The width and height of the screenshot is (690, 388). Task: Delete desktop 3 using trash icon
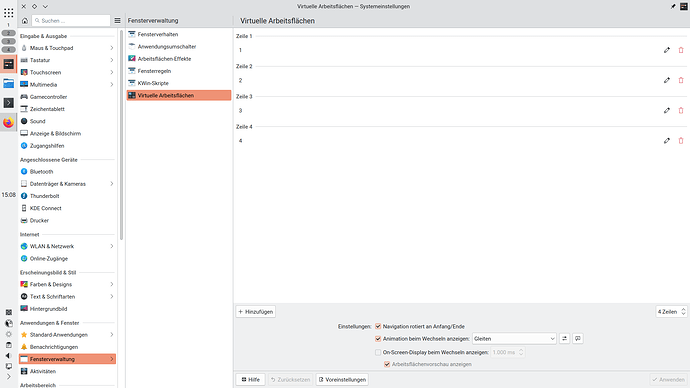coord(681,110)
